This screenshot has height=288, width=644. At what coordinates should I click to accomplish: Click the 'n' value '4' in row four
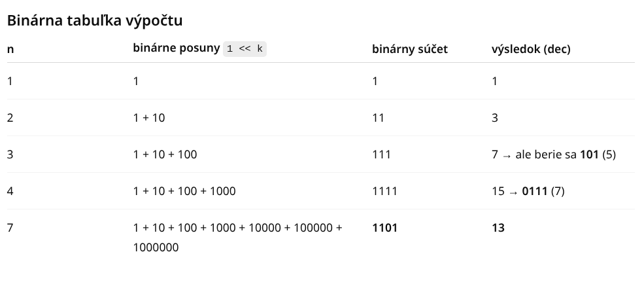10,191
